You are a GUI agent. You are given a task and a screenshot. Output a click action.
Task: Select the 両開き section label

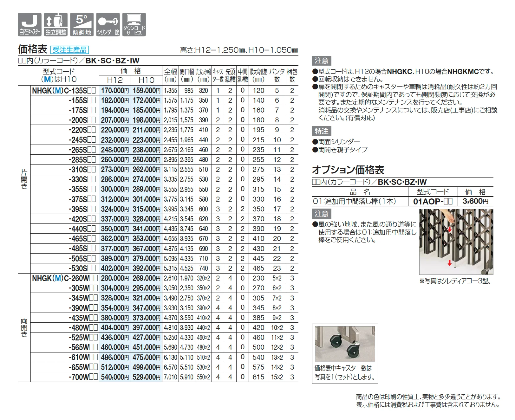24,327
